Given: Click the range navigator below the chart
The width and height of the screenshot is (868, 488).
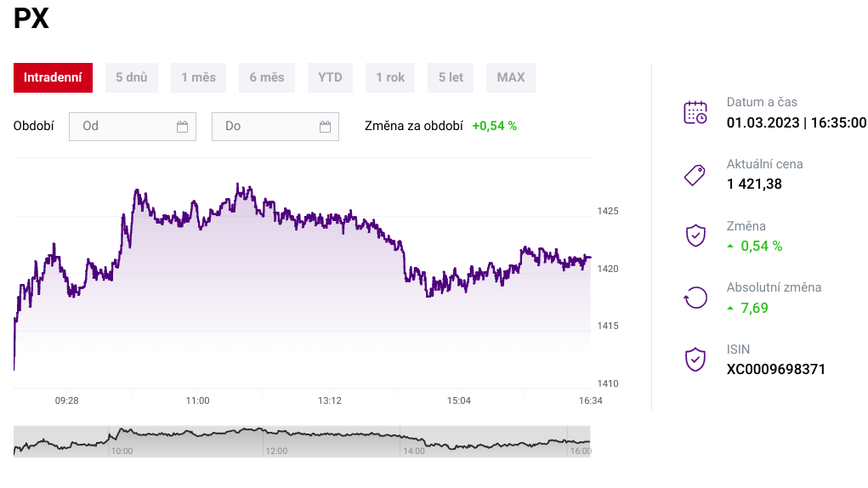Looking at the screenshot, I should (x=302, y=441).
